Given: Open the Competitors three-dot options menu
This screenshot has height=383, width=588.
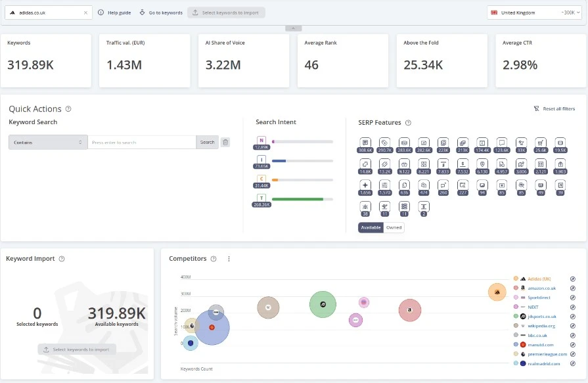Looking at the screenshot, I should pyautogui.click(x=229, y=258).
